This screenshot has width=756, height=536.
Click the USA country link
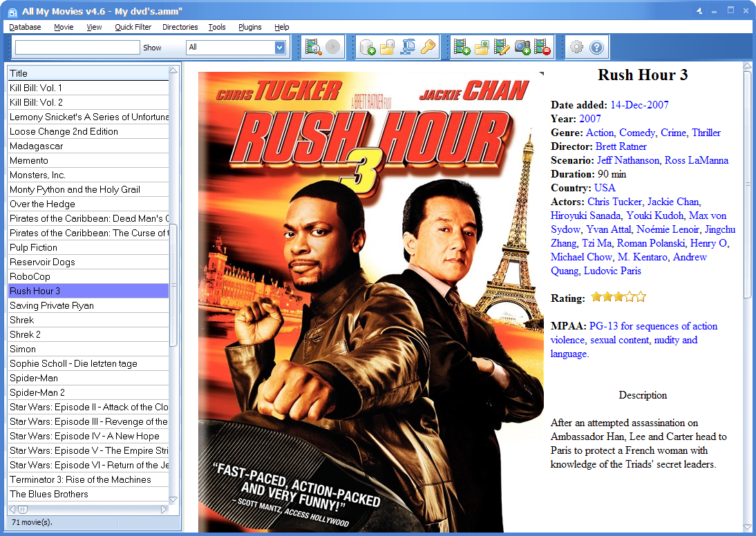[x=605, y=188]
